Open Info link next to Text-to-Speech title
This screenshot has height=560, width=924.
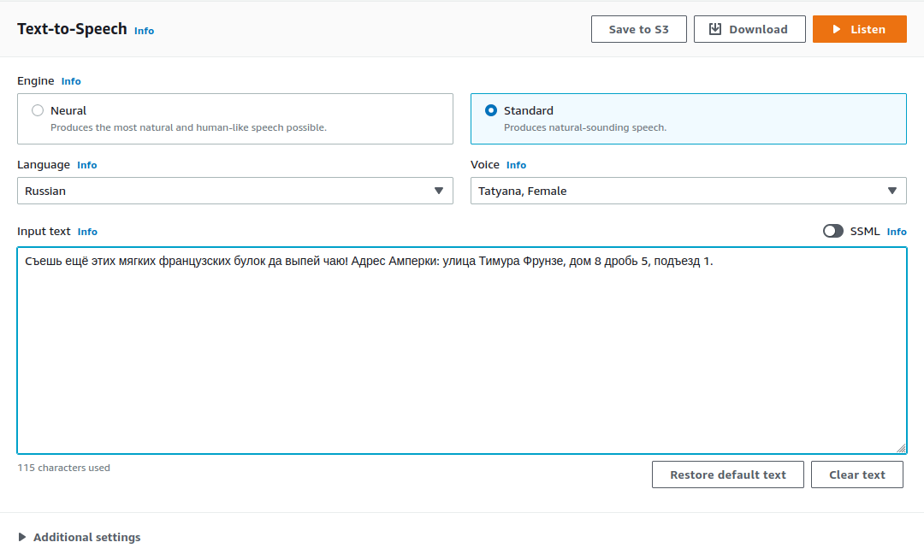(x=144, y=31)
